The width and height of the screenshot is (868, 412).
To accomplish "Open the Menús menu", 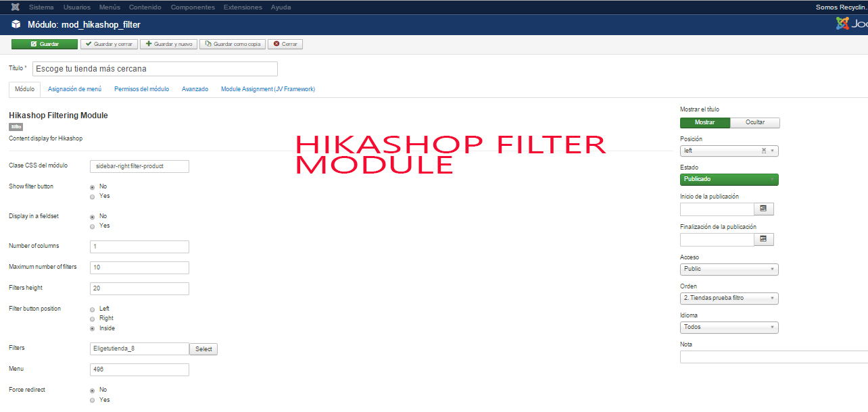I will pos(110,7).
